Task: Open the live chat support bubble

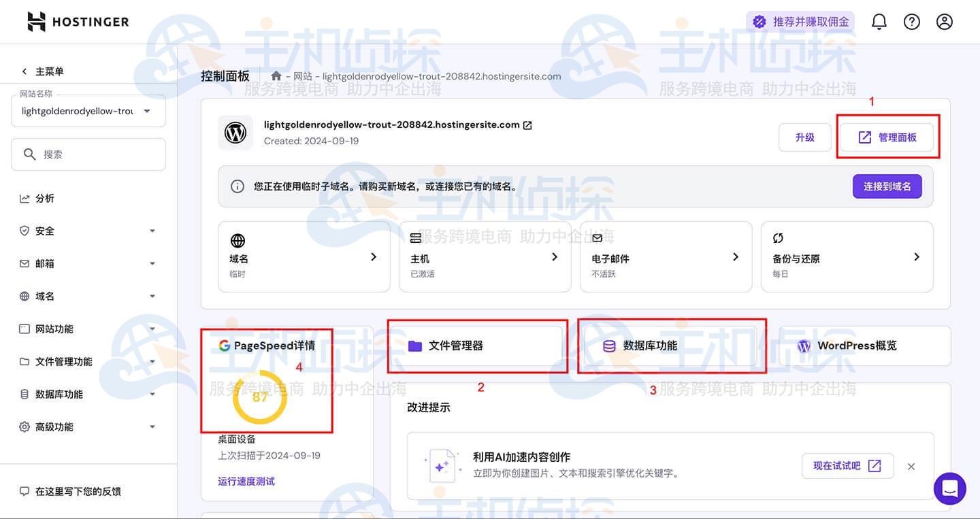Action: pos(950,488)
